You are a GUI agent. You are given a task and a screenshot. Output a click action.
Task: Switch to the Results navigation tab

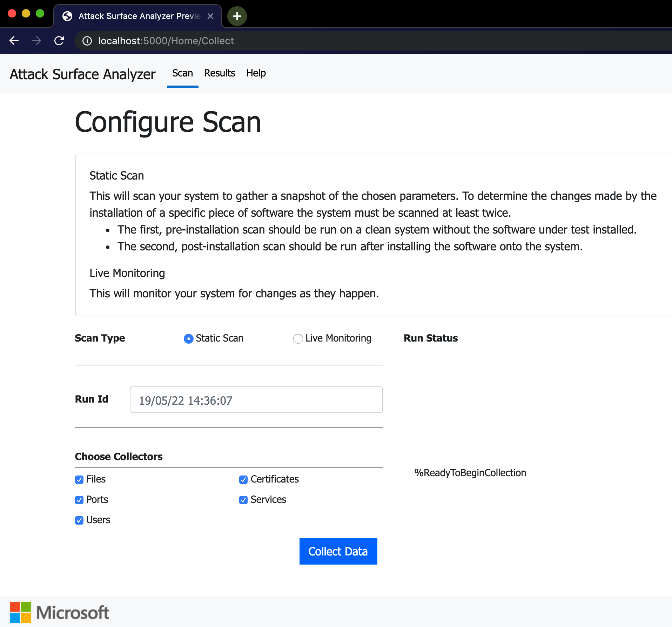coord(220,73)
